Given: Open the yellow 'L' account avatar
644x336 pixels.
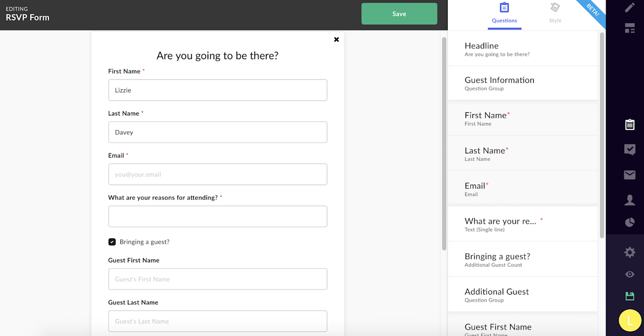Looking at the screenshot, I should (x=630, y=320).
